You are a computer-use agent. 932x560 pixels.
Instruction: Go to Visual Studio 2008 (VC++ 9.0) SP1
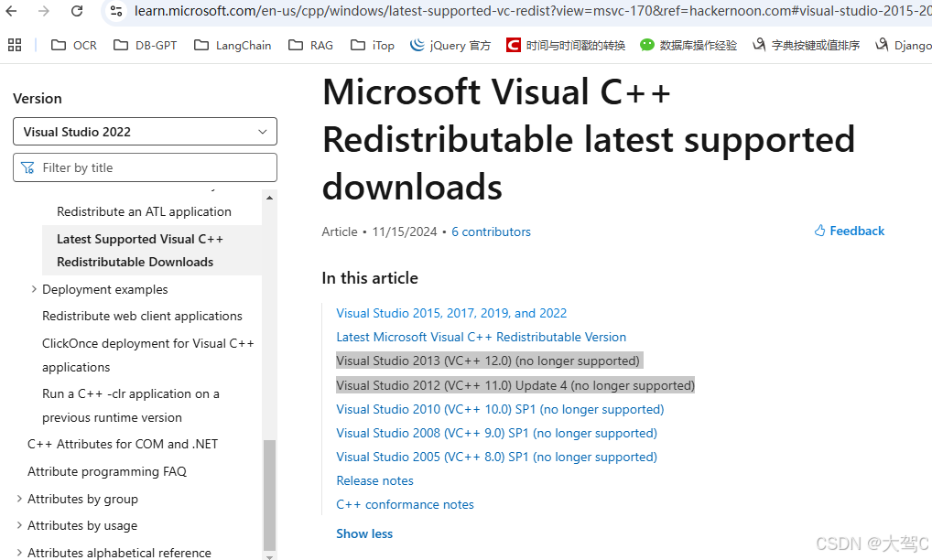click(496, 433)
